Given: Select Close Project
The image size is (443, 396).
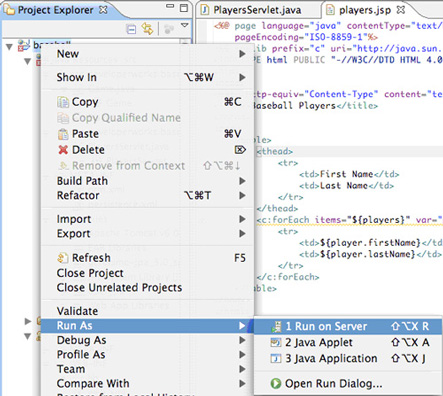Looking at the screenshot, I should pyautogui.click(x=147, y=273).
